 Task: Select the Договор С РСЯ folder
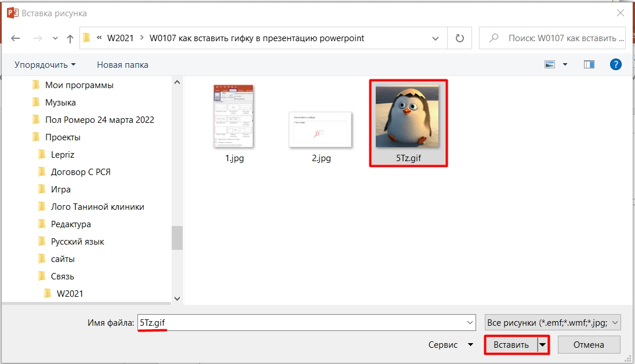pos(81,172)
